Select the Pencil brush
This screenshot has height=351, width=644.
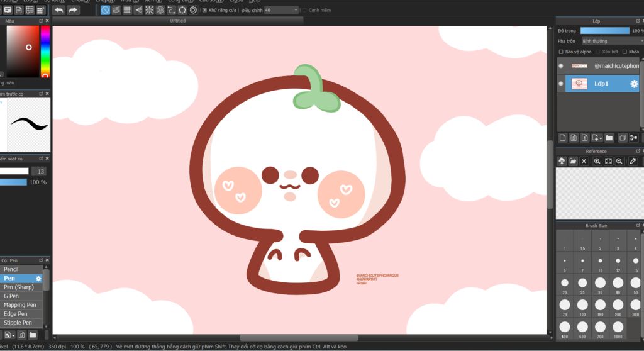pyautogui.click(x=21, y=269)
